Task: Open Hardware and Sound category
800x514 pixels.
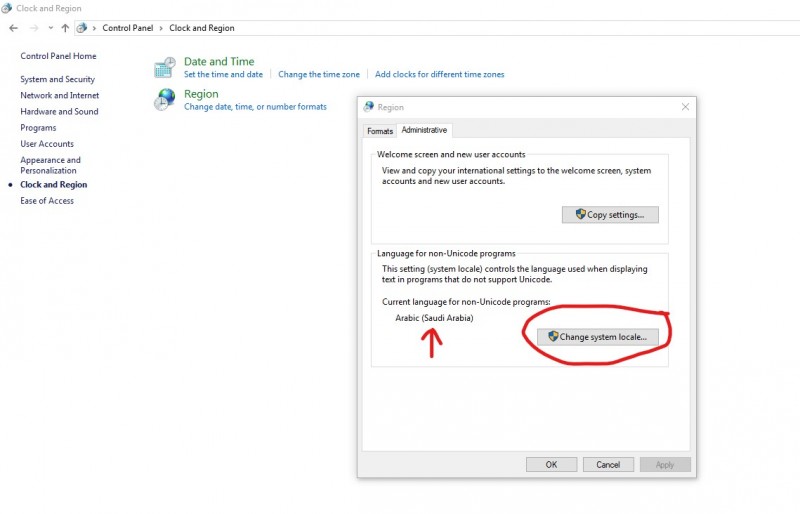Action: [x=59, y=111]
